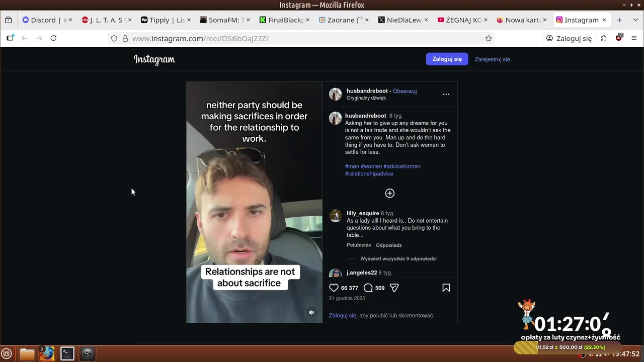Focus the address bar URL field
The width and height of the screenshot is (644, 362).
click(302, 38)
